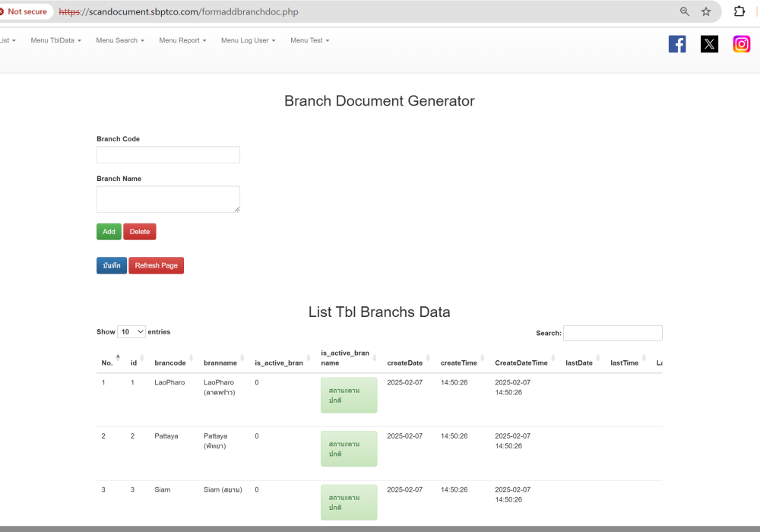The height and width of the screenshot is (532, 760).
Task: Expand the Menu Test menu
Action: pos(309,40)
